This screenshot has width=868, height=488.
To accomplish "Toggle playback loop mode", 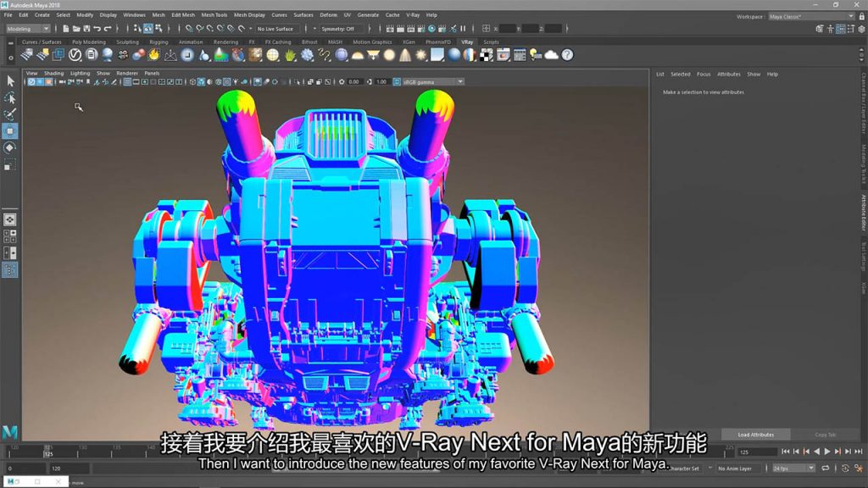I will click(826, 468).
